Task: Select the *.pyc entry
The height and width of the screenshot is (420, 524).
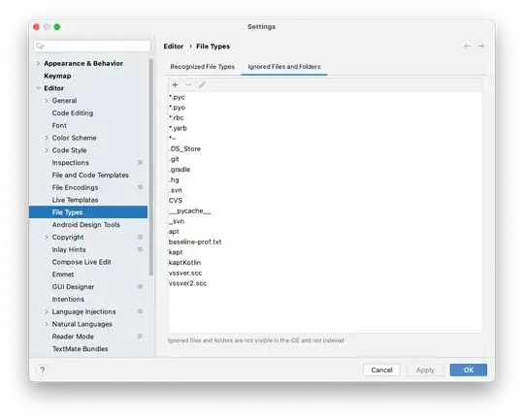Action: (x=177, y=97)
